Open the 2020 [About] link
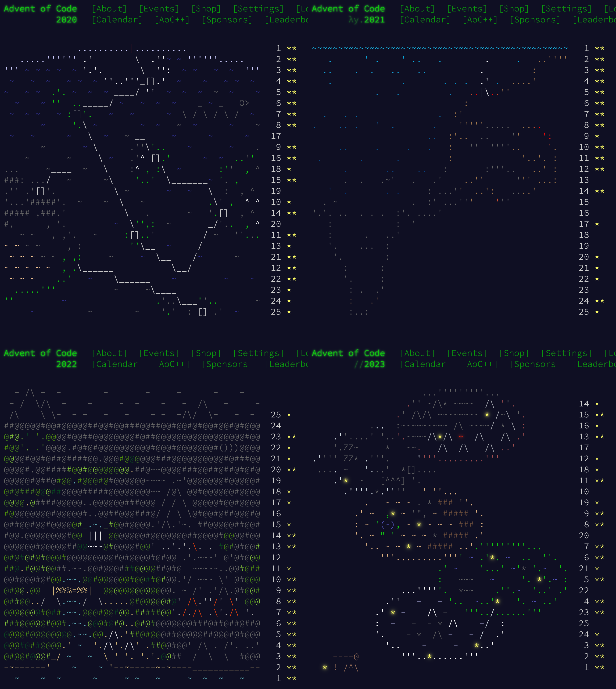This screenshot has height=689, width=616. [x=109, y=9]
